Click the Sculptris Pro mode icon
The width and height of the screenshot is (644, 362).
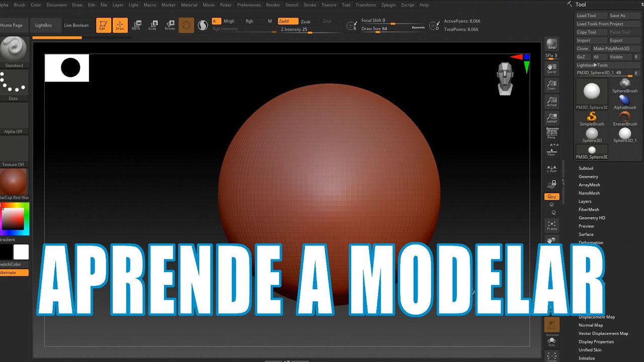pos(203,25)
